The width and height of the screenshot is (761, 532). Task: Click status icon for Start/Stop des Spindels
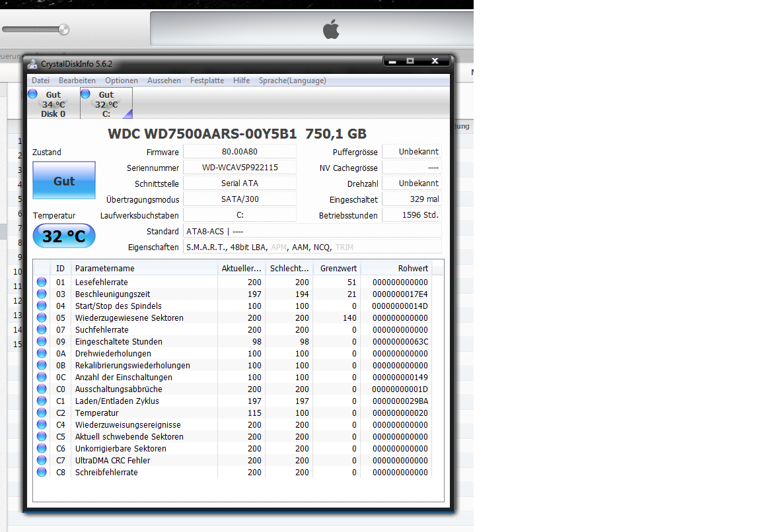42,306
